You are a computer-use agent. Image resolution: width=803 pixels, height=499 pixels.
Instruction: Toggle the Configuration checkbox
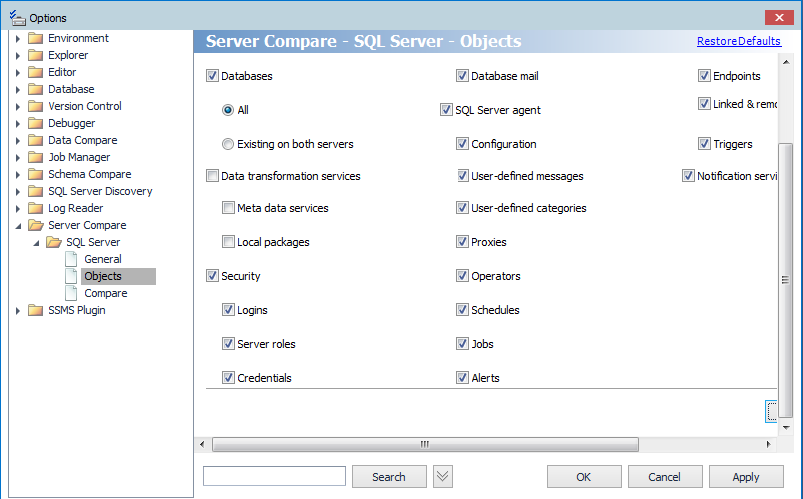coord(462,144)
